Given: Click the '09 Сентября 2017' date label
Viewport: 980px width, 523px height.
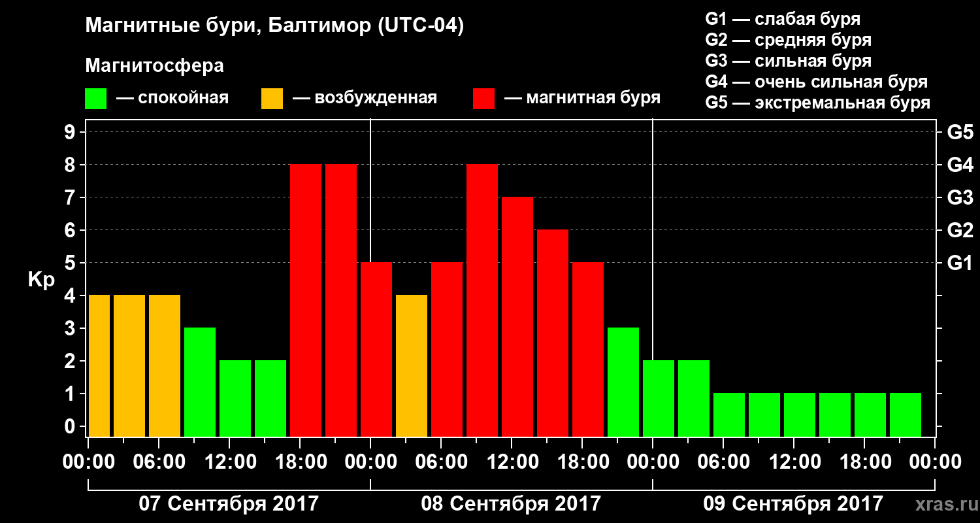Looking at the screenshot, I should 793,504.
